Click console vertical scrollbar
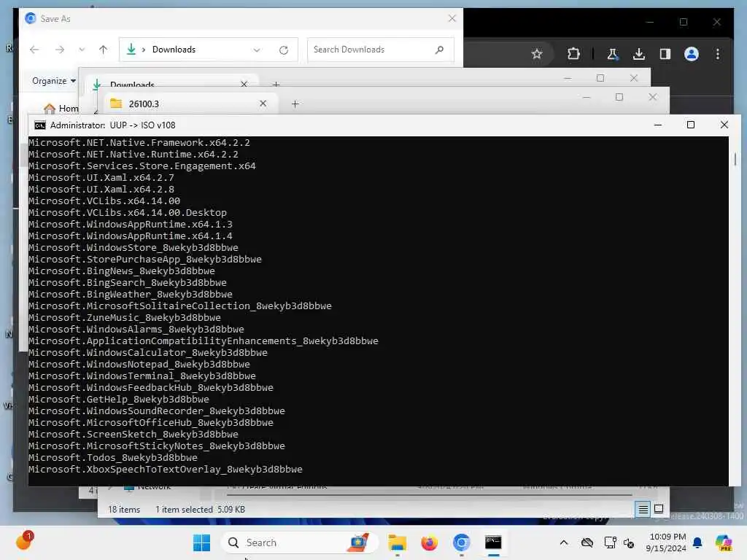Screen dimensions: 747x560 click(735, 159)
